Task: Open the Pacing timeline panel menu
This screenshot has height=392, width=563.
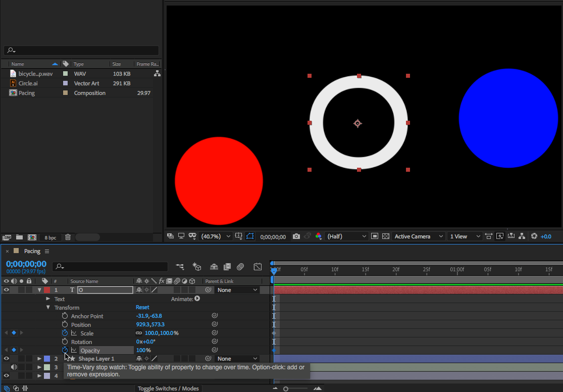Action: tap(47, 252)
